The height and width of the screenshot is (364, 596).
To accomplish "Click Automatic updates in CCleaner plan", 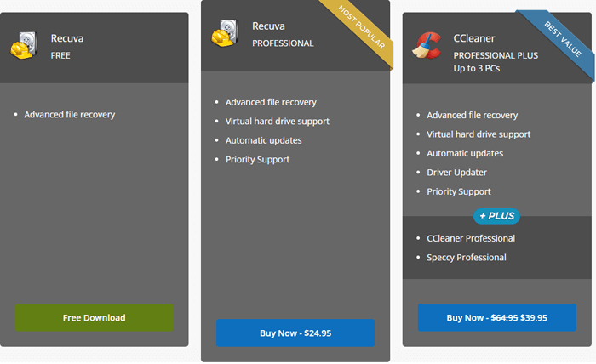I will (x=465, y=153).
